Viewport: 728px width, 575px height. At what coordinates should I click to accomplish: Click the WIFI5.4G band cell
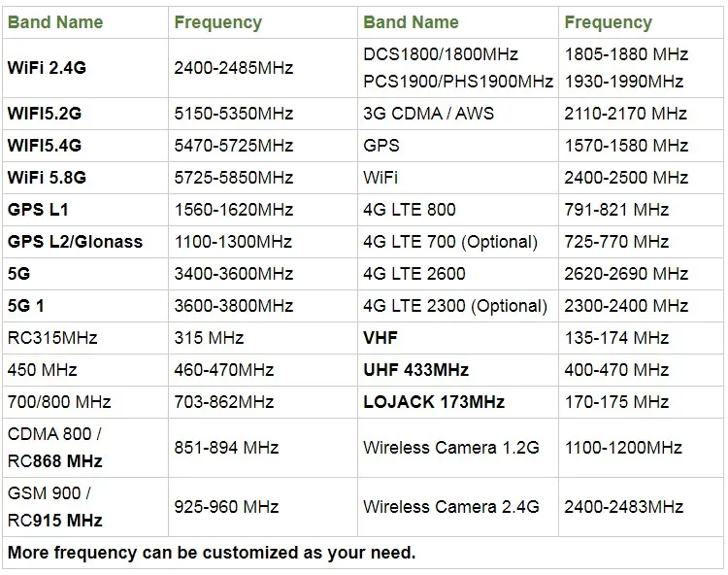(45, 146)
